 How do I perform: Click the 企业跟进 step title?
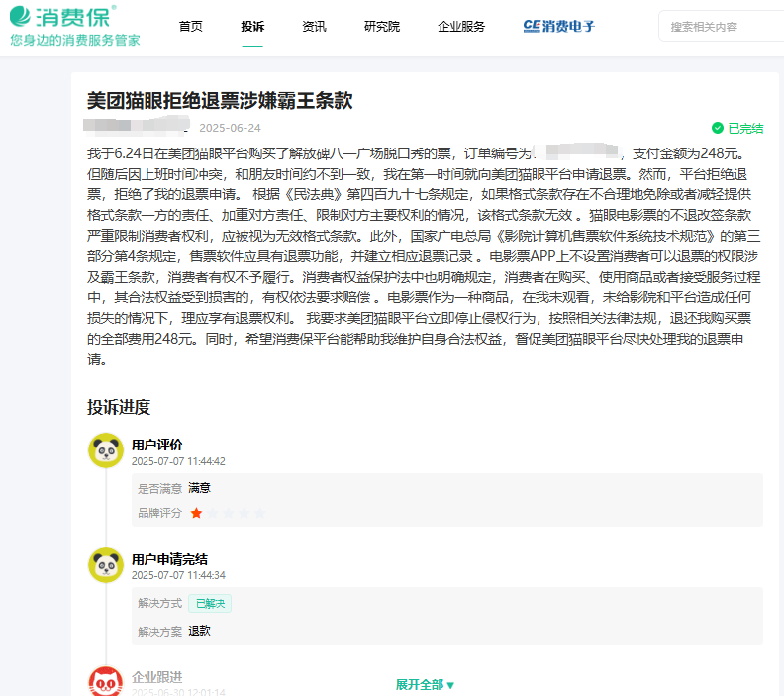(156, 677)
